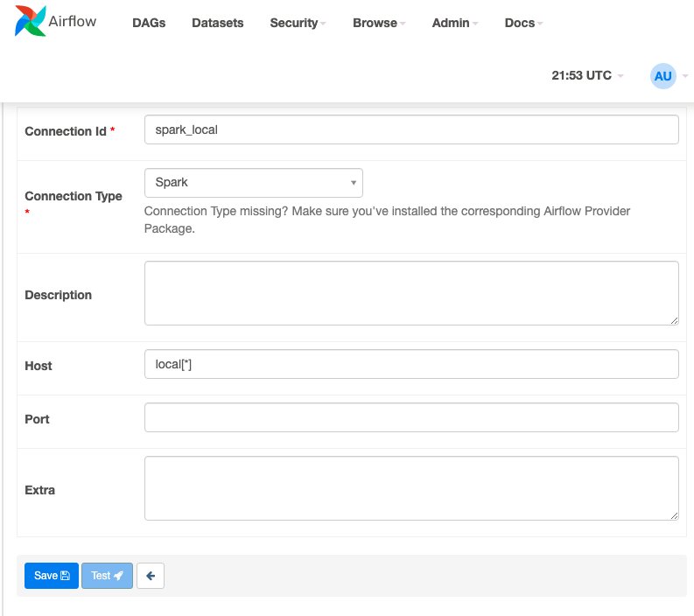Click the Airflow pinwheel logo
This screenshot has height=616, width=694.
click(x=30, y=21)
